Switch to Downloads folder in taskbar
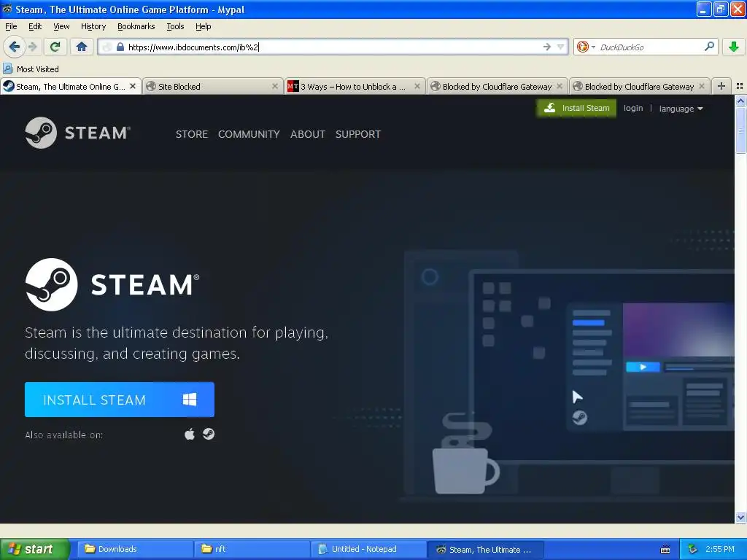This screenshot has width=747, height=560. pyautogui.click(x=135, y=549)
